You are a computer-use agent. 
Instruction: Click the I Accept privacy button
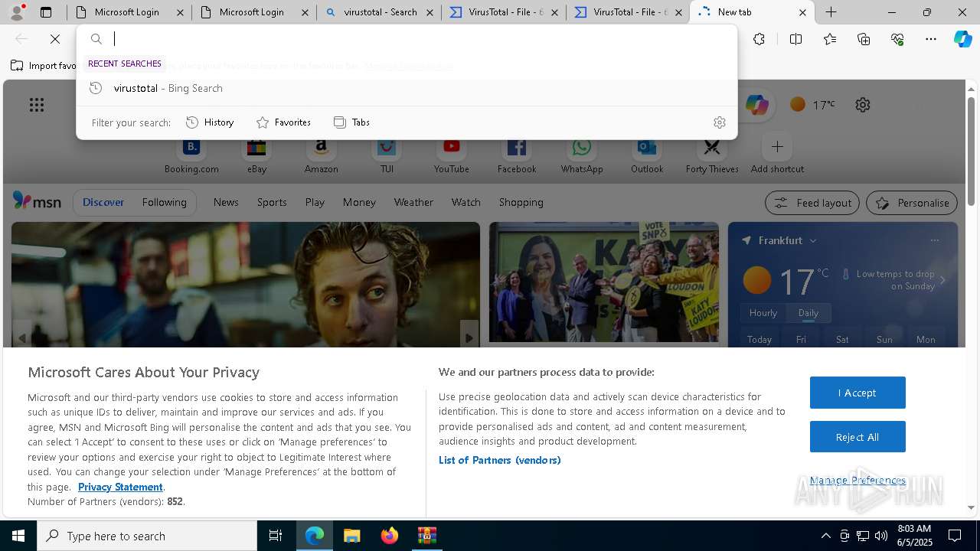click(x=857, y=393)
